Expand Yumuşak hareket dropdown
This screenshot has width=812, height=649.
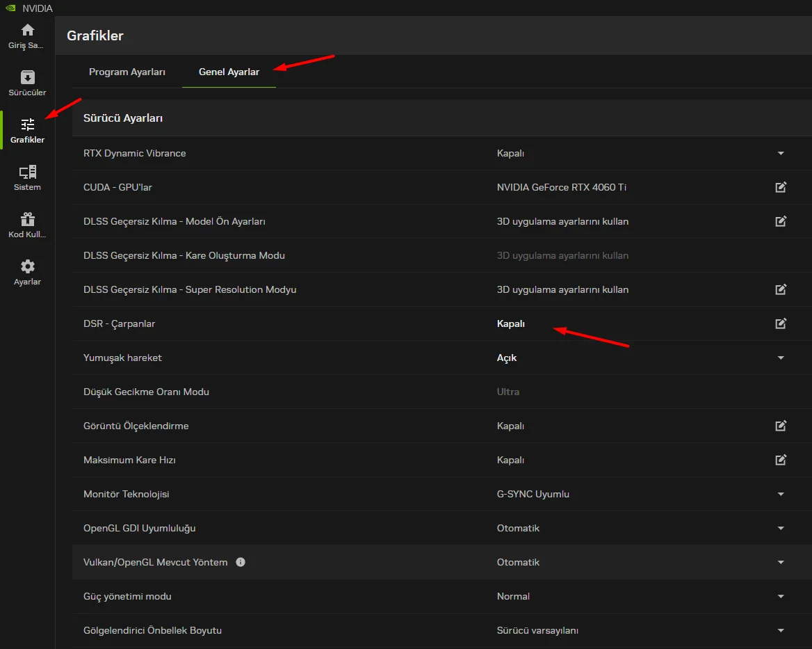pyautogui.click(x=781, y=358)
